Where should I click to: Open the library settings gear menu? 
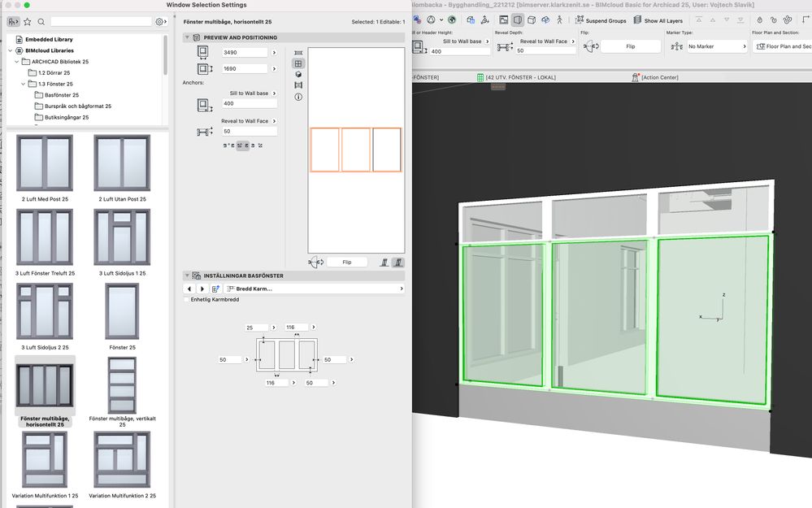tap(160, 21)
